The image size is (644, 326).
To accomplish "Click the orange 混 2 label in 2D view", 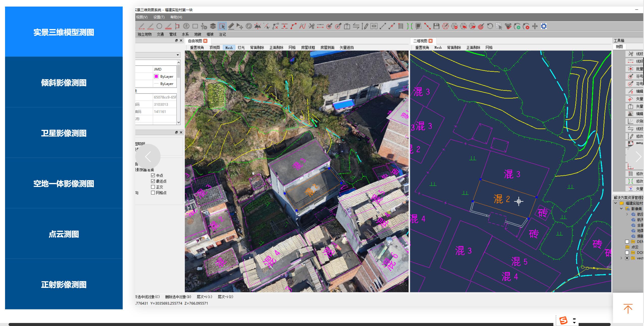I will coord(502,199).
